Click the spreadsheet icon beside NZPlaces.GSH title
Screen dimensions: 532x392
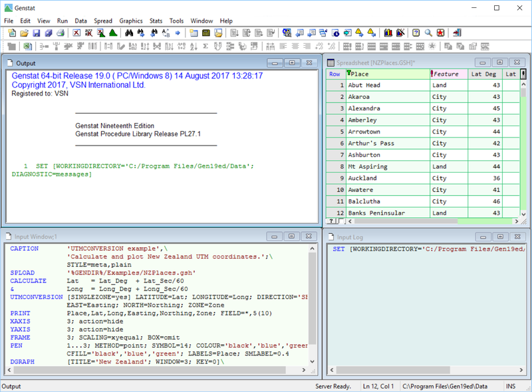(x=331, y=62)
